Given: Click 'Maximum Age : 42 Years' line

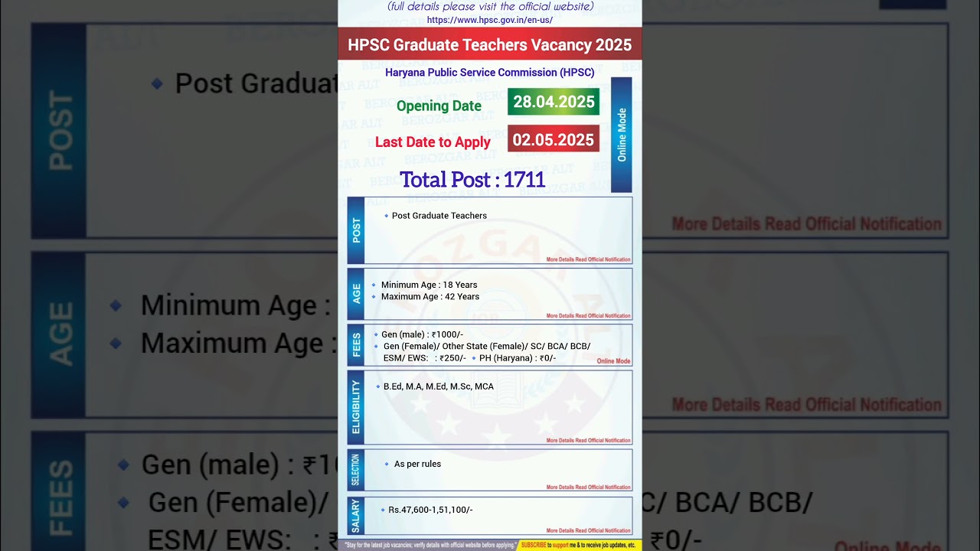Looking at the screenshot, I should coord(430,297).
